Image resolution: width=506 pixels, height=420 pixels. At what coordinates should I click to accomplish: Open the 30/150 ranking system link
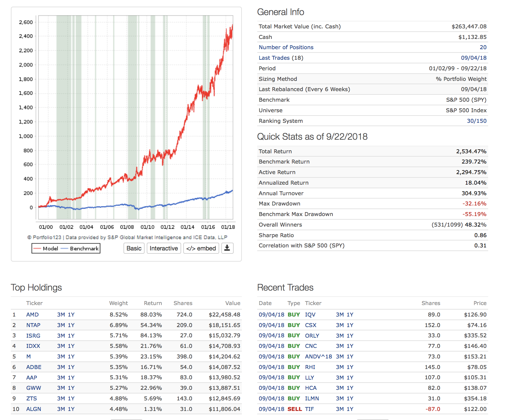click(x=476, y=121)
